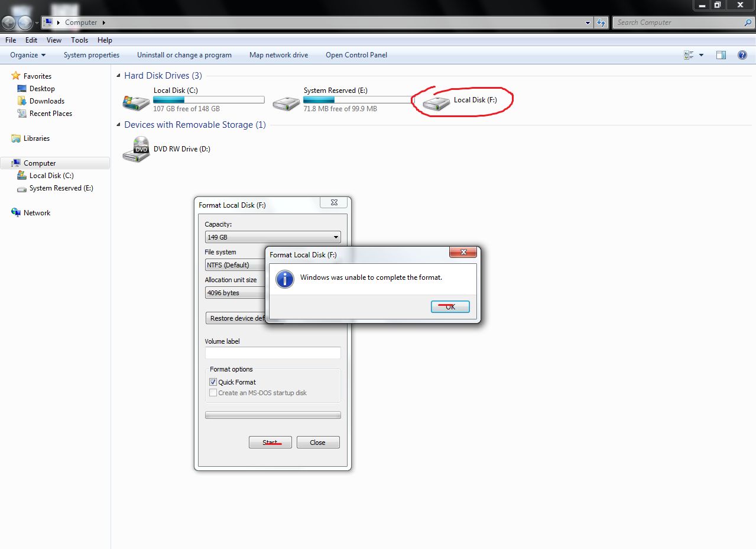Click the 'Windows was unable to complete the format.' message
The image size is (756, 549).
[x=371, y=277]
